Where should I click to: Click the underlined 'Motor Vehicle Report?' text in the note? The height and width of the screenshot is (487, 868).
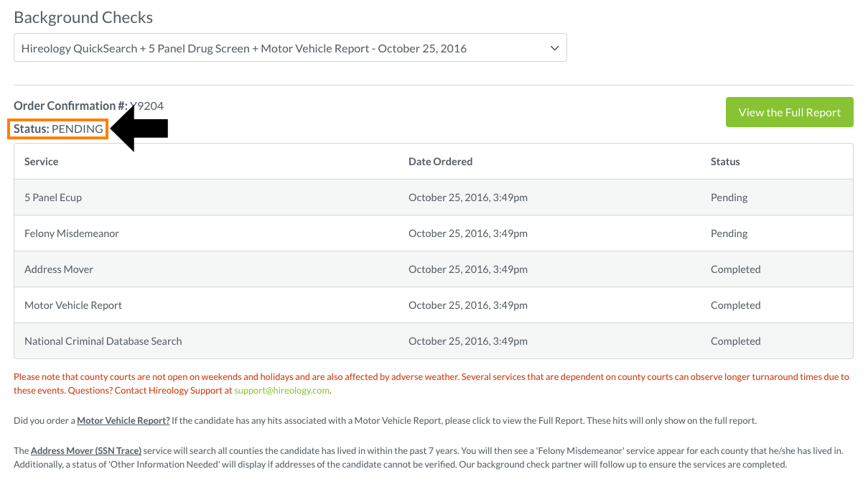[123, 420]
